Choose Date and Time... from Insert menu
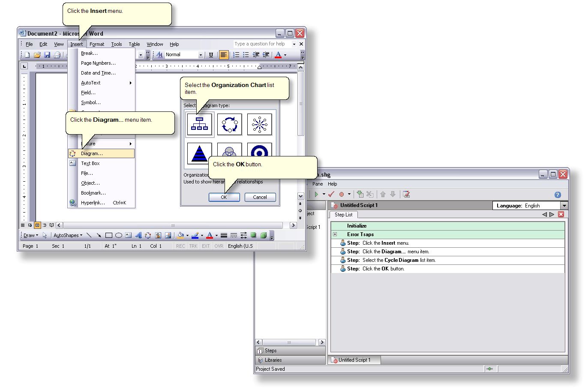The height and width of the screenshot is (390, 588). pos(102,73)
